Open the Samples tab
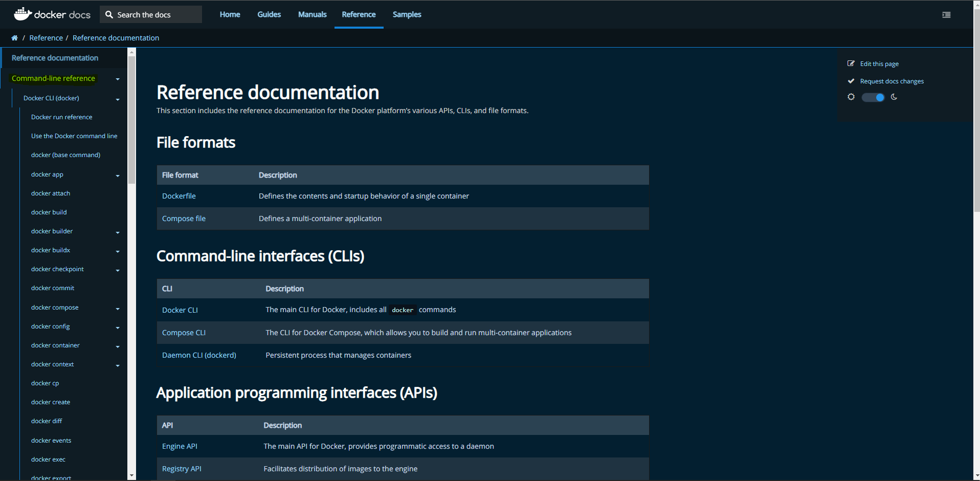980x481 pixels. click(x=407, y=14)
